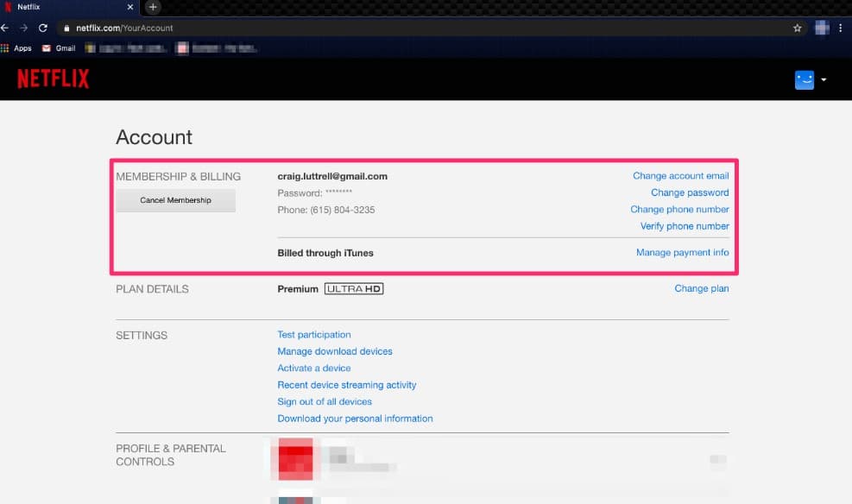852x504 pixels.
Task: Click the Chrome user profile icon
Action: tap(822, 28)
